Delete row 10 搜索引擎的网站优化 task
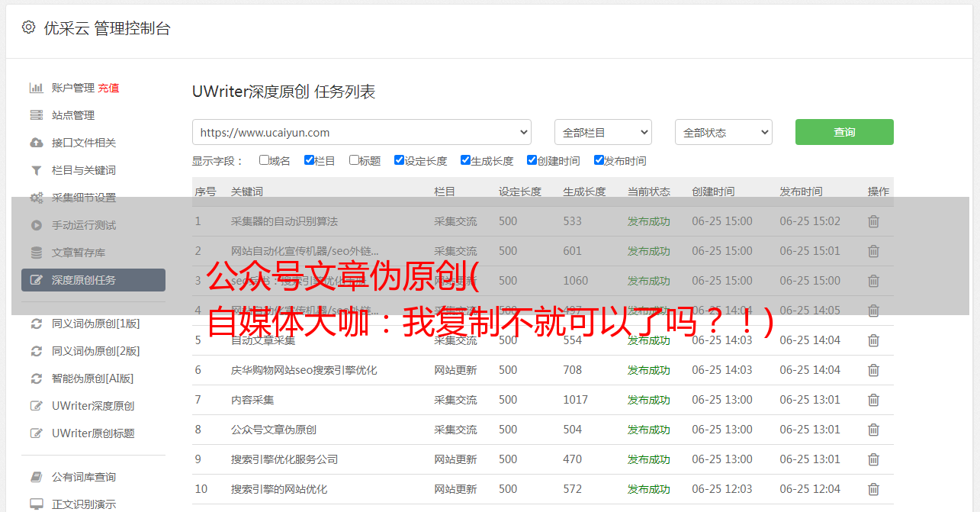This screenshot has height=512, width=980. (x=873, y=489)
